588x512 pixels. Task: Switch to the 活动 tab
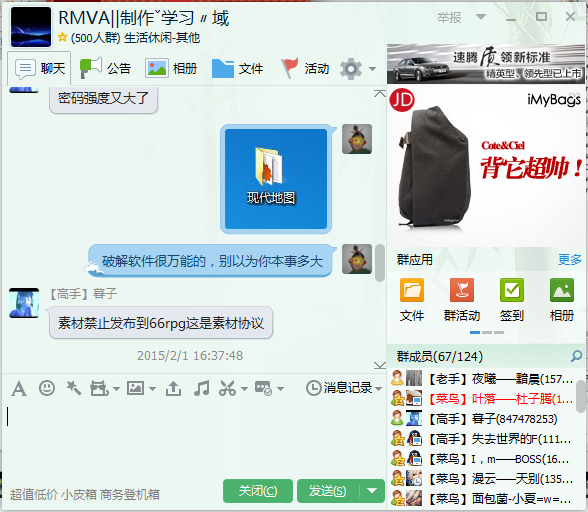[x=305, y=68]
